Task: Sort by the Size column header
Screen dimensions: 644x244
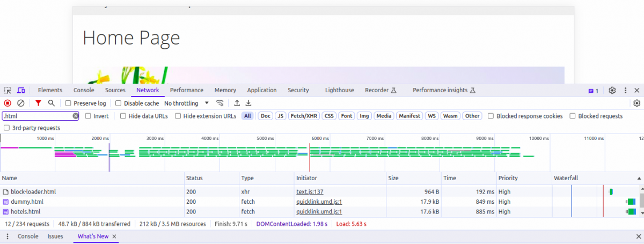Action: coord(414,178)
